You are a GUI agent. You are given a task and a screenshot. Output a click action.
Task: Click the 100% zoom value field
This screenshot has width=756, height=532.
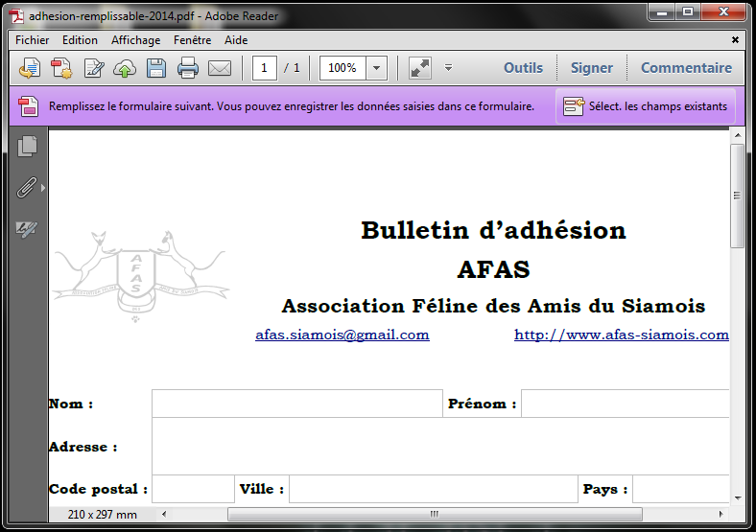343,68
